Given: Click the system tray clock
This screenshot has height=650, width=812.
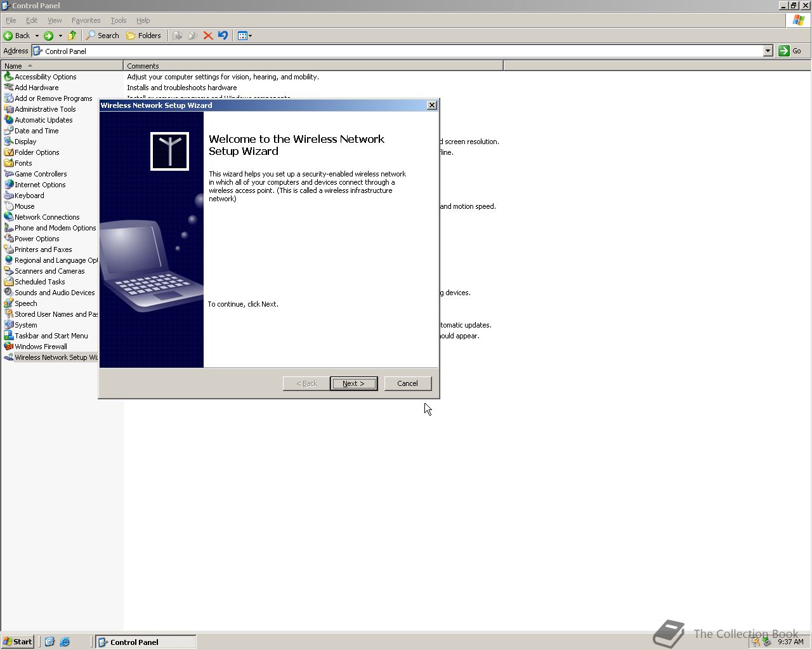Looking at the screenshot, I should 790,642.
